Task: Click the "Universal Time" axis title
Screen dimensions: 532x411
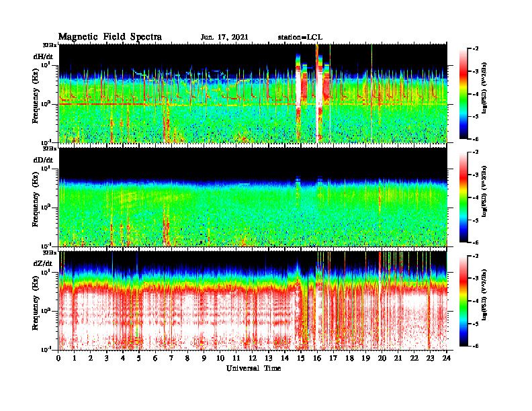Action: click(253, 368)
